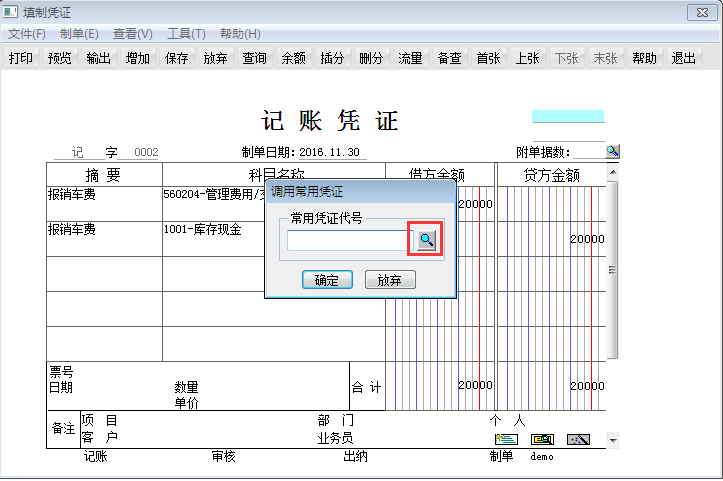Click 退出 exit toolbar button
This screenshot has width=723, height=481.
(684, 58)
